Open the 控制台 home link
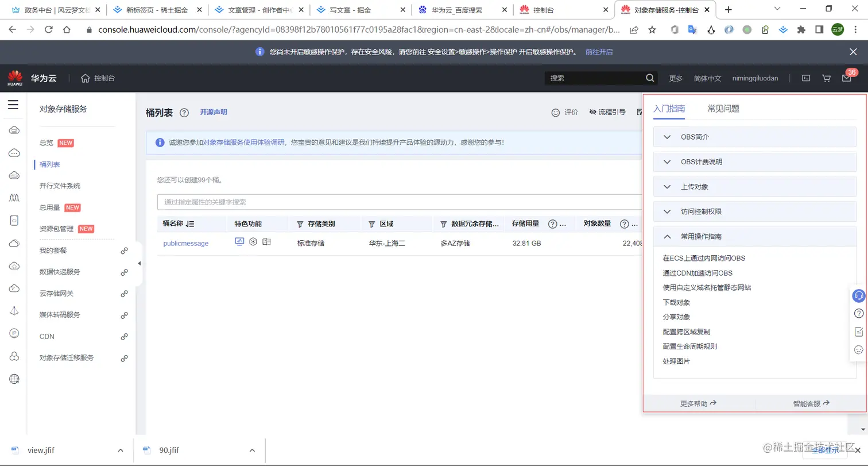This screenshot has width=868, height=466. (98, 78)
